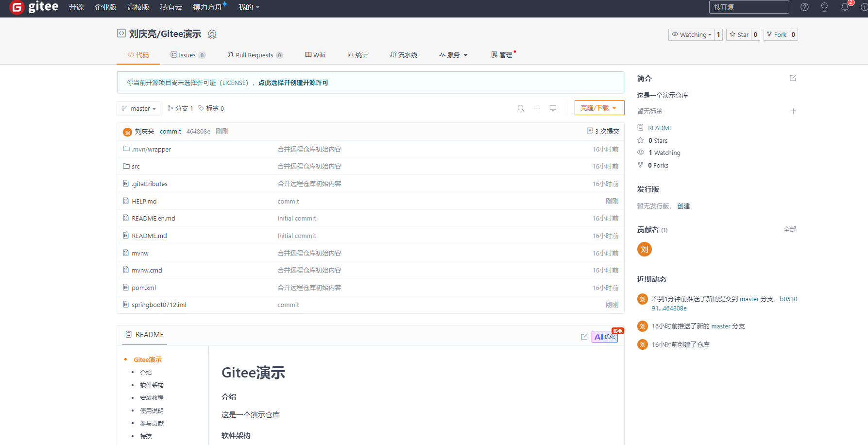Open 管理 tab
Image resolution: width=868 pixels, height=445 pixels.
point(502,55)
